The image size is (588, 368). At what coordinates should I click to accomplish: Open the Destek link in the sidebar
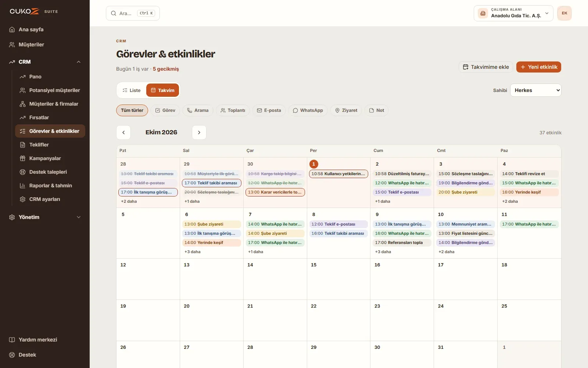(x=44, y=355)
